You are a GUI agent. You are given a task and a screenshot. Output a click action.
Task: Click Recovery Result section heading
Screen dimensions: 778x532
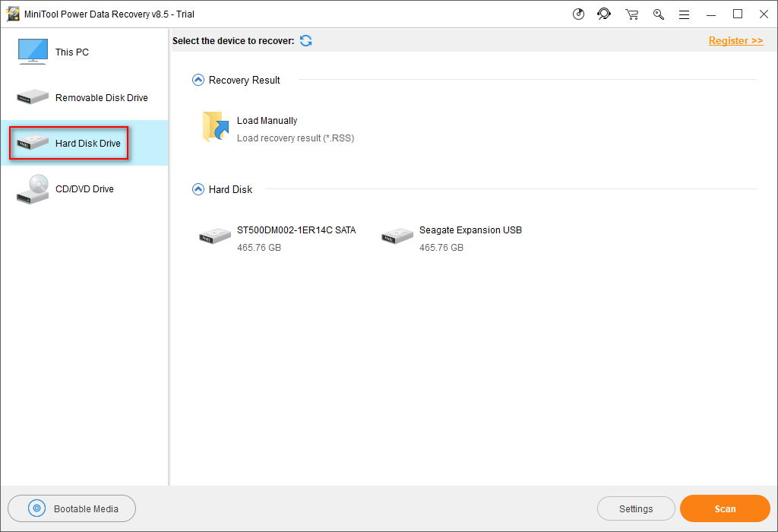pyautogui.click(x=244, y=80)
